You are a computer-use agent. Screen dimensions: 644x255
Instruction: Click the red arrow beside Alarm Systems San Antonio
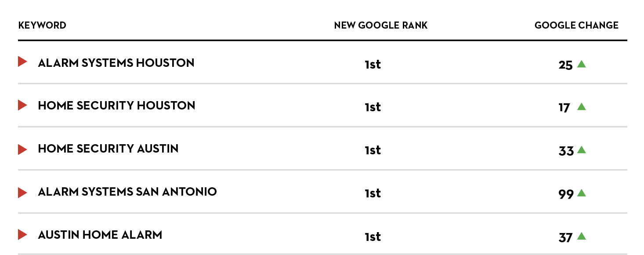click(x=22, y=193)
